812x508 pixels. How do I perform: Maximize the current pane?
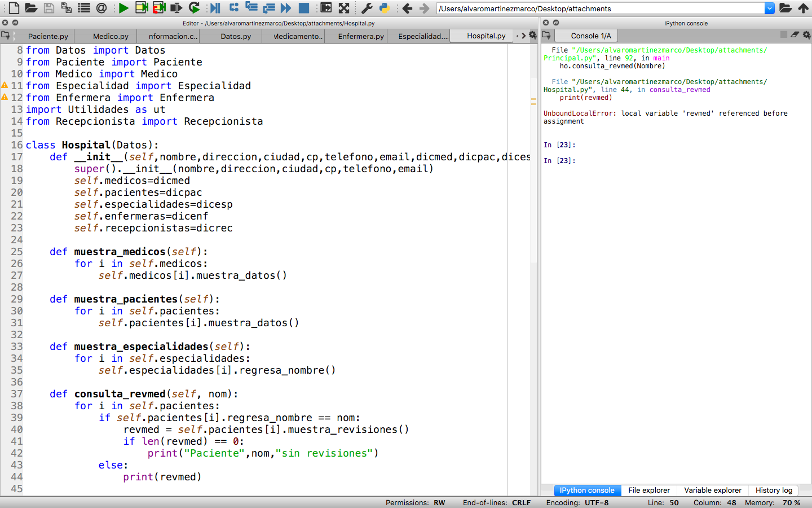click(x=326, y=8)
